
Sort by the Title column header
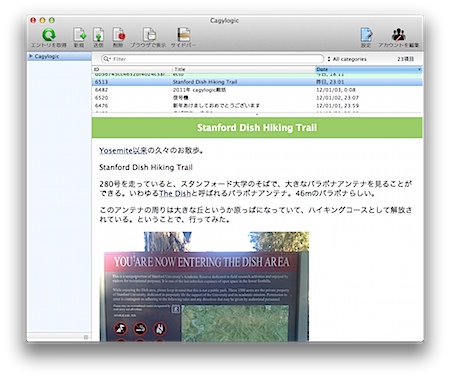coord(243,69)
